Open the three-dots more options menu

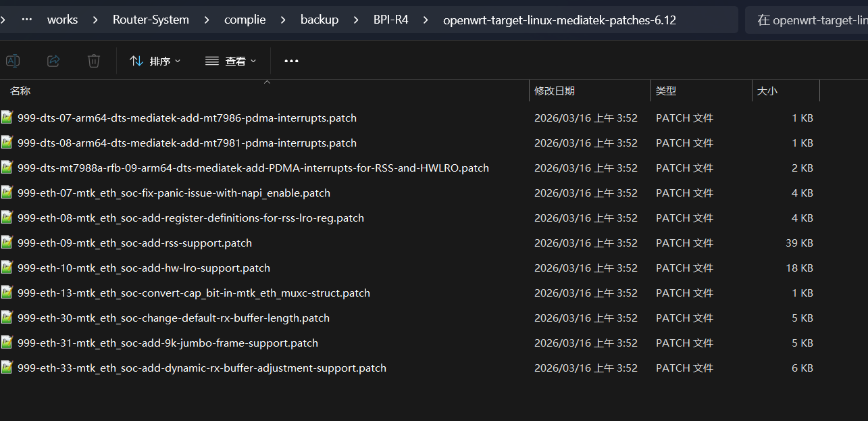(291, 61)
